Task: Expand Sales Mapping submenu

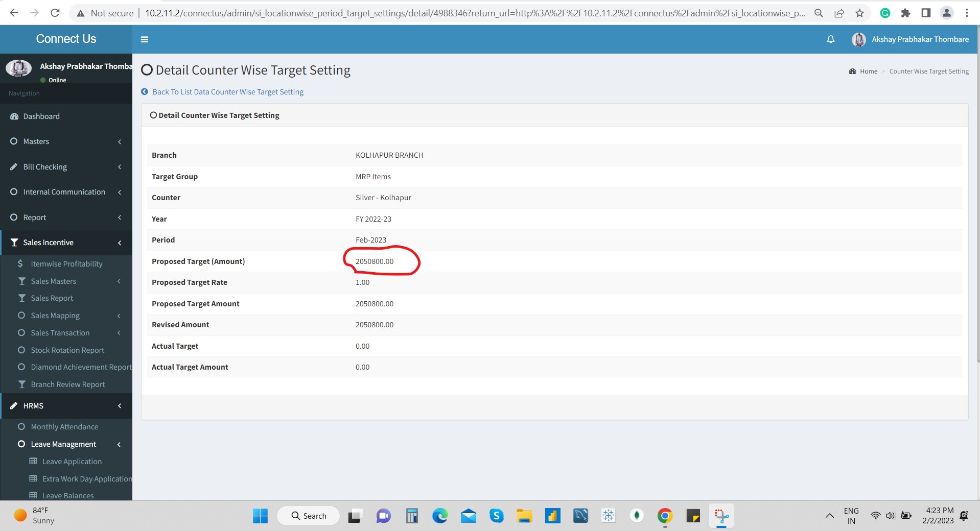Action: click(66, 316)
